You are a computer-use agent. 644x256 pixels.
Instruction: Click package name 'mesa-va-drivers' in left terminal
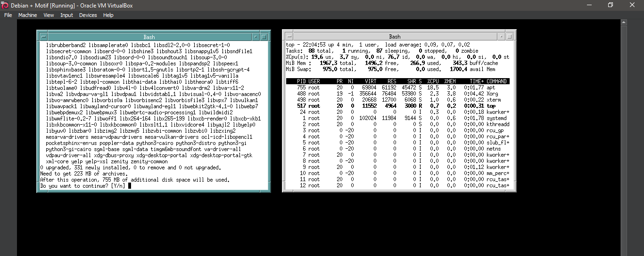tap(67, 137)
